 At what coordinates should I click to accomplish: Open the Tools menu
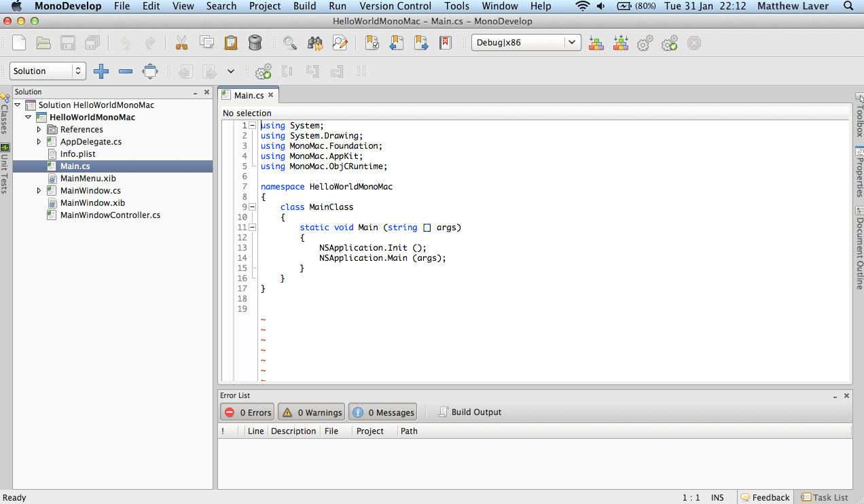tap(457, 6)
